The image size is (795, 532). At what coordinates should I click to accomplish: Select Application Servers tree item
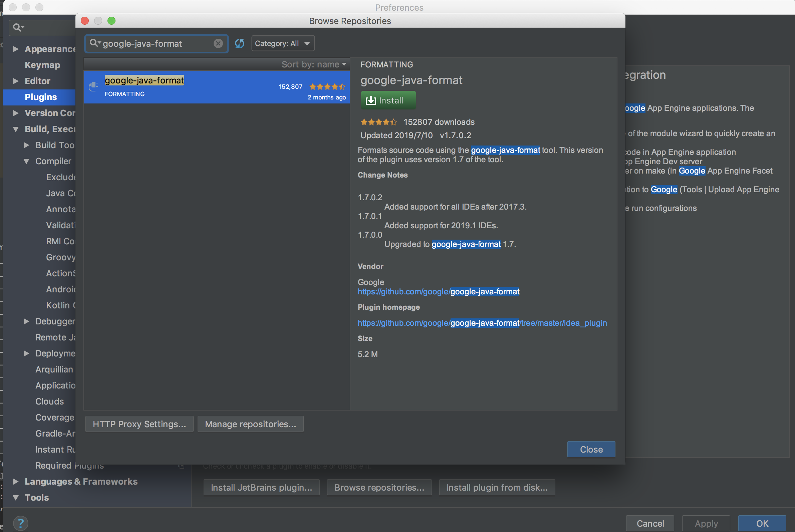55,385
